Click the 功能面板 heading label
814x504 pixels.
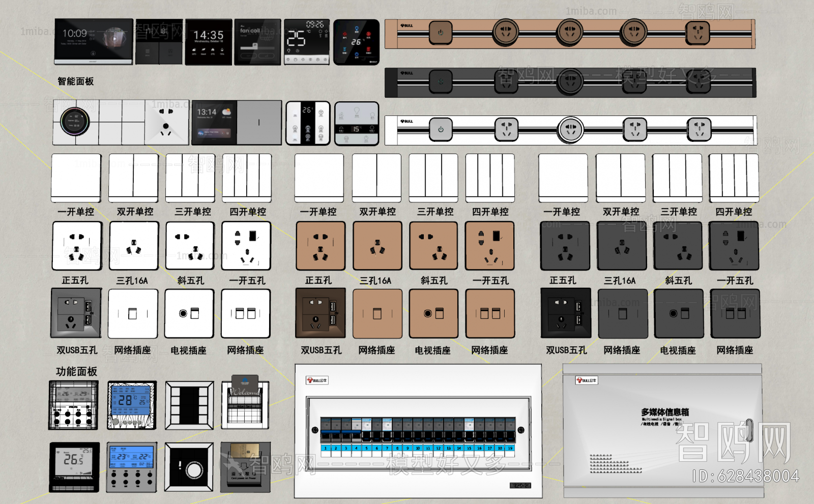point(76,372)
